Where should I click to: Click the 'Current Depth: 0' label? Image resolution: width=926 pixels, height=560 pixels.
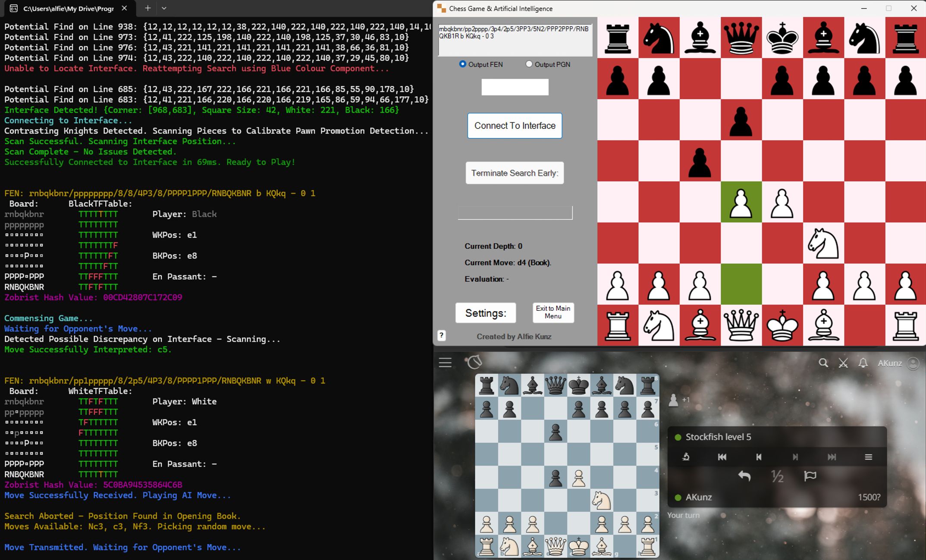pos(493,246)
